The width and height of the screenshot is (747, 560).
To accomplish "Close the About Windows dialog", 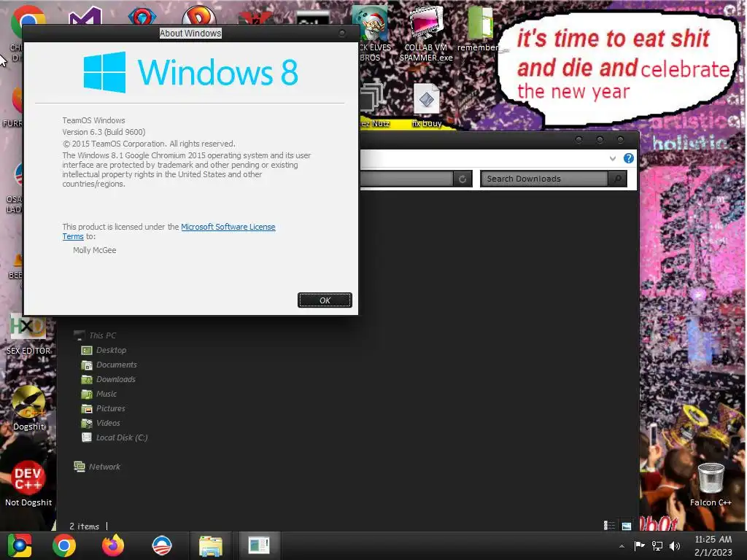I will [342, 34].
